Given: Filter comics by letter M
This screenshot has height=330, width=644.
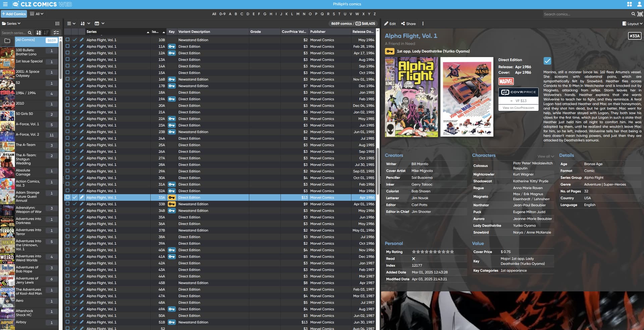Looking at the screenshot, I should (298, 14).
